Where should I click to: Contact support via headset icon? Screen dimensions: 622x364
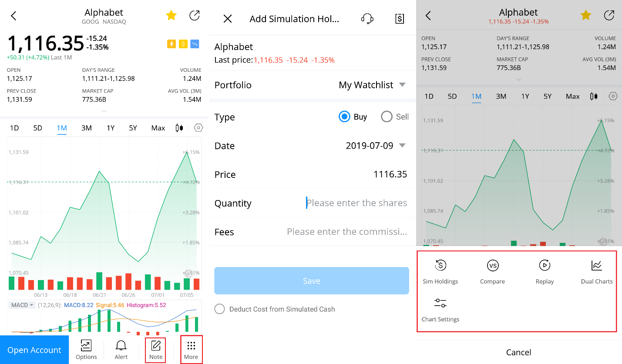pos(367,19)
